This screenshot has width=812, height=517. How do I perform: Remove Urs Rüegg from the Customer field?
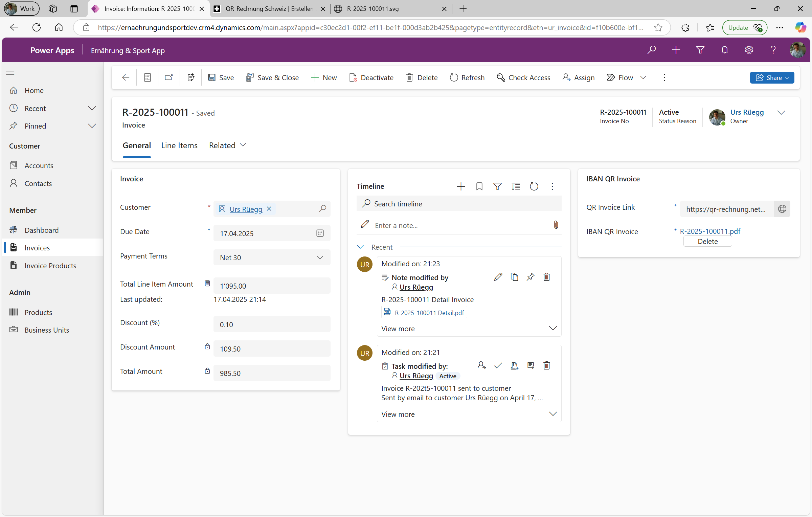(x=269, y=209)
